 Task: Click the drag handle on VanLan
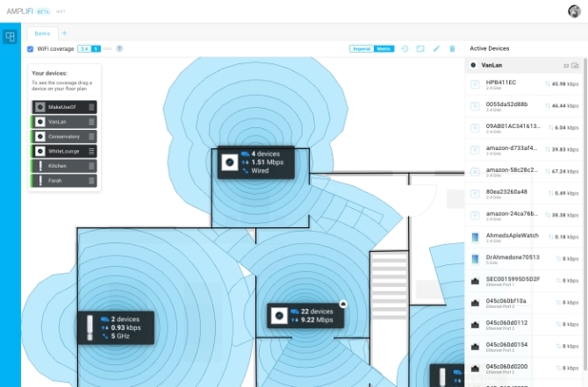point(91,122)
